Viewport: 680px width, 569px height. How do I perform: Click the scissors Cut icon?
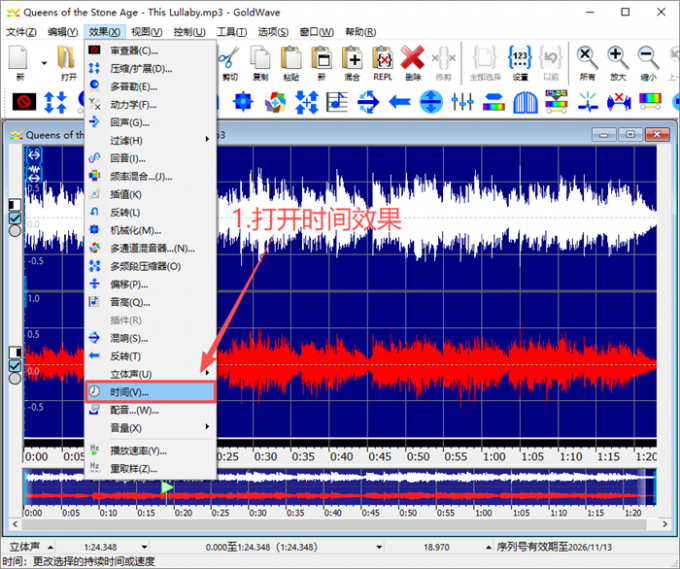(229, 58)
